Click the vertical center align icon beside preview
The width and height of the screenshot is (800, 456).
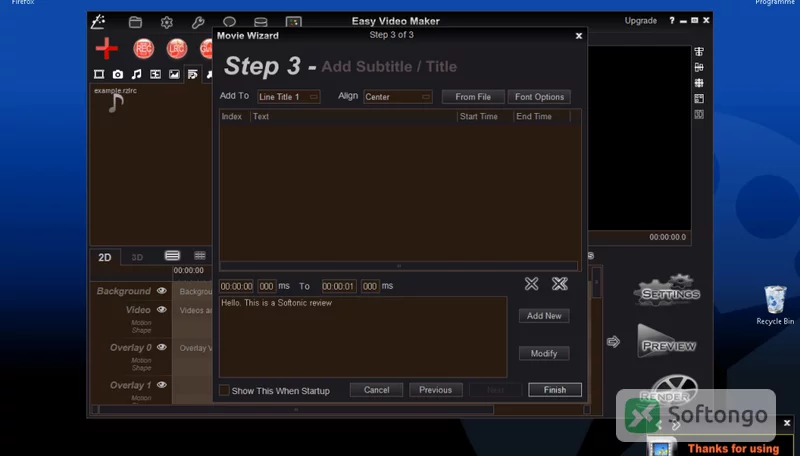(699, 67)
